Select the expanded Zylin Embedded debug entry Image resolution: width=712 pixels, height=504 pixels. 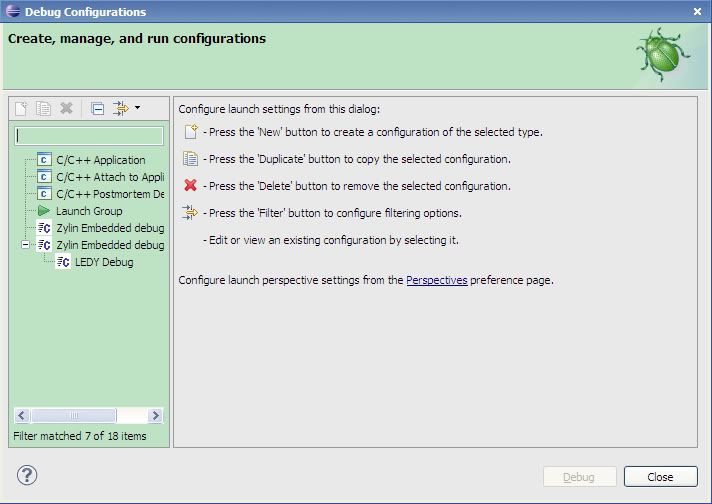point(110,245)
